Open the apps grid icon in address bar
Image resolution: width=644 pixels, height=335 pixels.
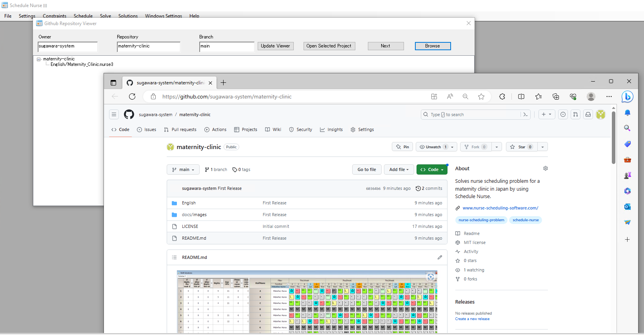point(434,96)
